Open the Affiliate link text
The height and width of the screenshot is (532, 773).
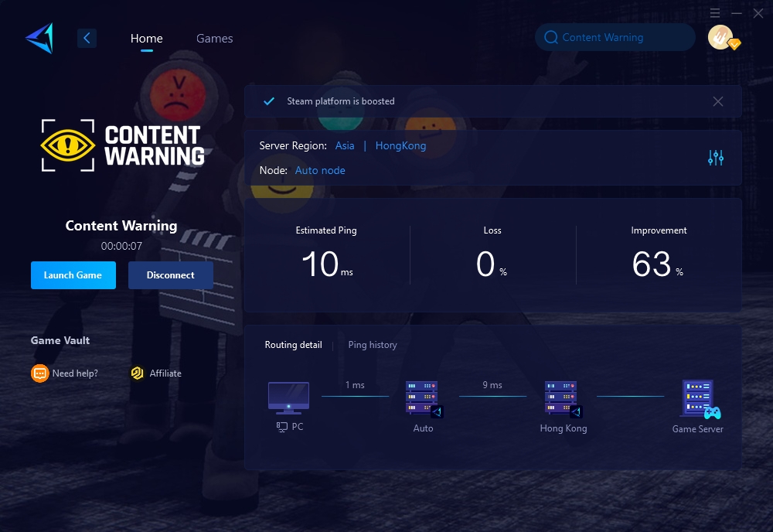click(x=165, y=373)
